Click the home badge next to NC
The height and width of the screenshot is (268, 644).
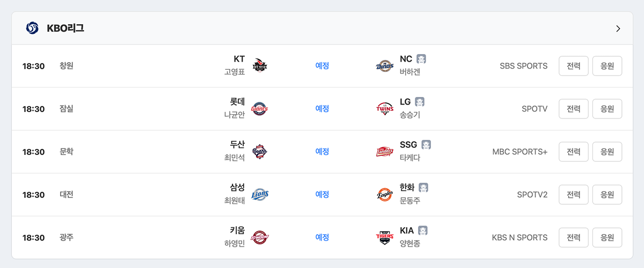click(x=421, y=59)
